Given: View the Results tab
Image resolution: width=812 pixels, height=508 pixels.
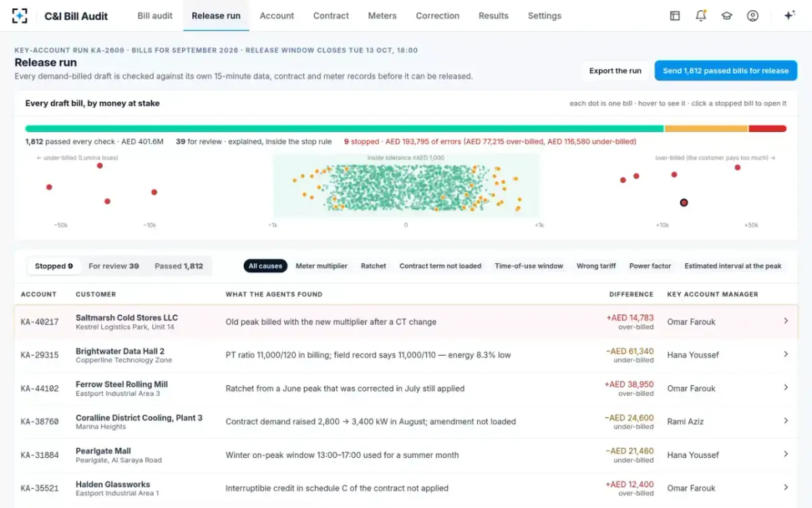Looking at the screenshot, I should (493, 16).
